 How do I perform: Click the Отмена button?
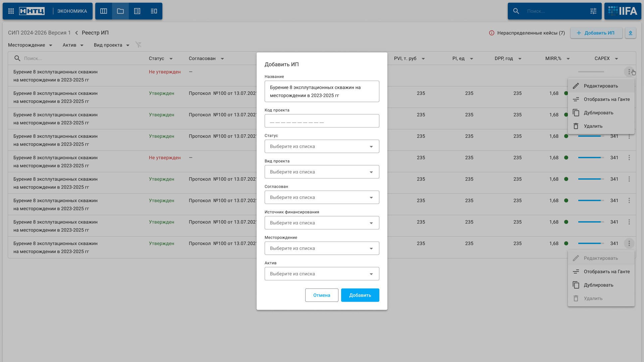(x=322, y=295)
